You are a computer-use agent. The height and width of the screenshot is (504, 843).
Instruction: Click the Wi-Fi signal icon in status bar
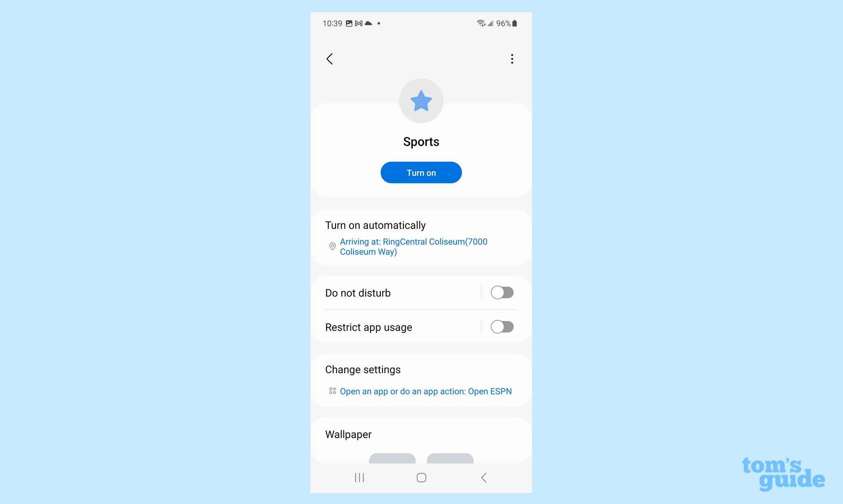click(x=479, y=23)
